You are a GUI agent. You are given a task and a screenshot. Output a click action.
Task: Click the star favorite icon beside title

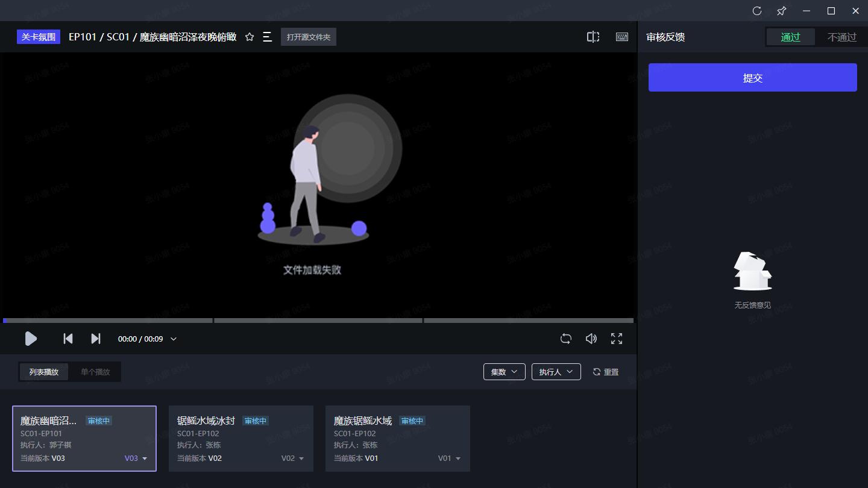pos(250,37)
